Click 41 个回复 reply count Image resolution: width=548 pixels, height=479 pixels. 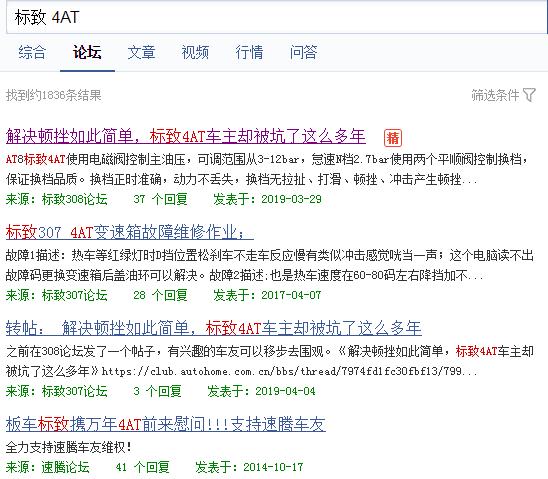click(x=143, y=467)
